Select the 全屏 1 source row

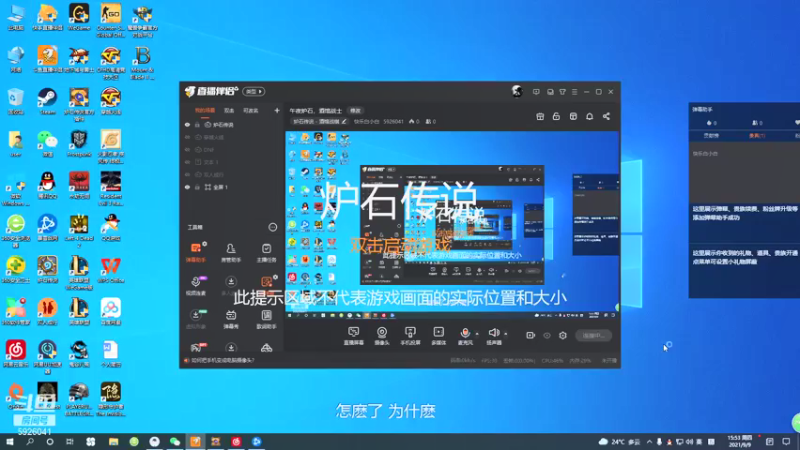click(x=232, y=187)
